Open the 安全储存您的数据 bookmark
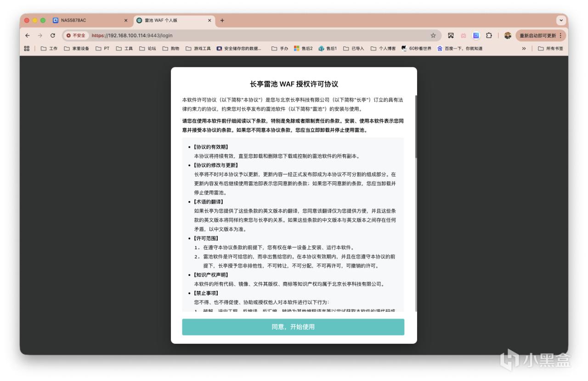588x381 pixels. [239, 48]
